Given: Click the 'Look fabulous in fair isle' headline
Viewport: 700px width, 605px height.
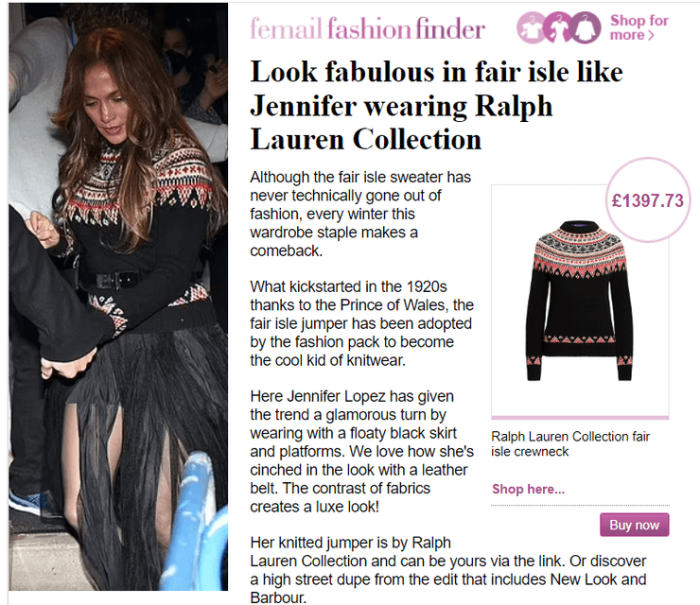Looking at the screenshot, I should click(x=437, y=106).
